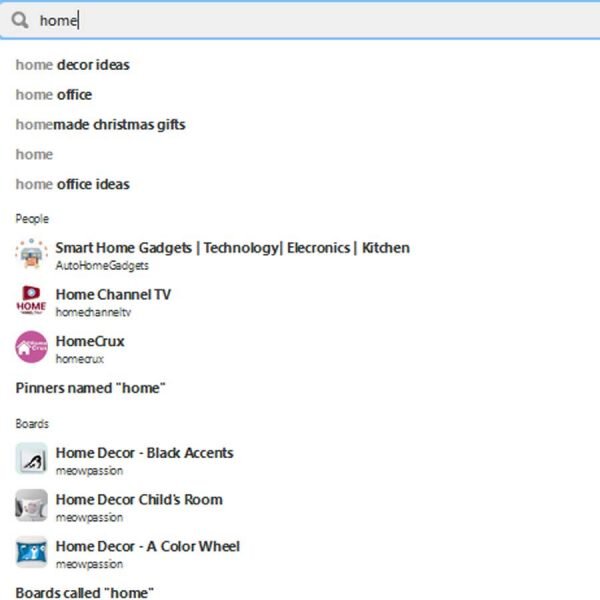The image size is (600, 600).
Task: Click meowpassion under Child's Room board
Action: pos(89,517)
